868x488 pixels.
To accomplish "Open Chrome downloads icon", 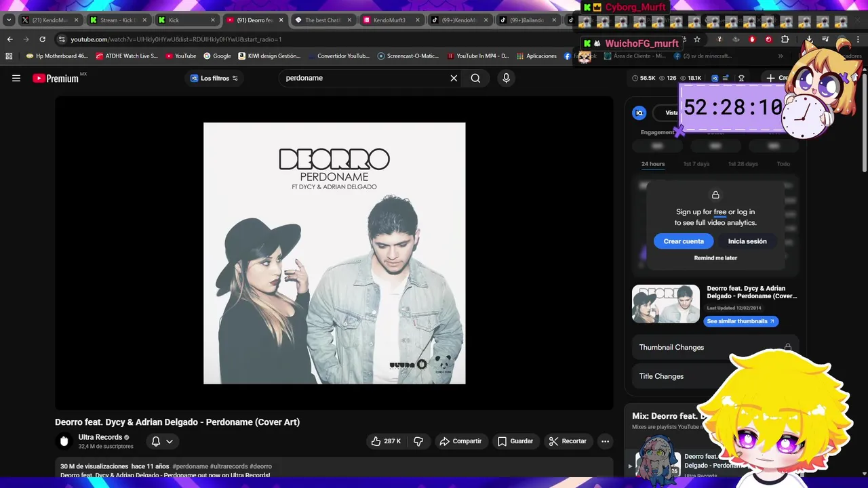I will (809, 39).
